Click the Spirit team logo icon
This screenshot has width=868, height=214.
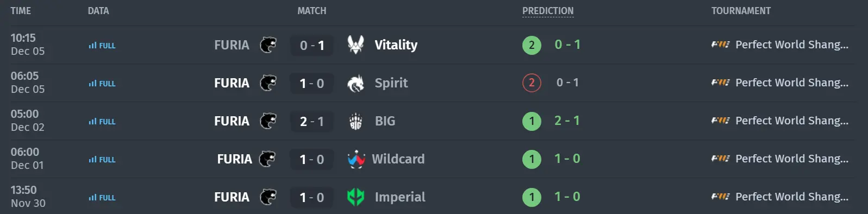point(355,83)
